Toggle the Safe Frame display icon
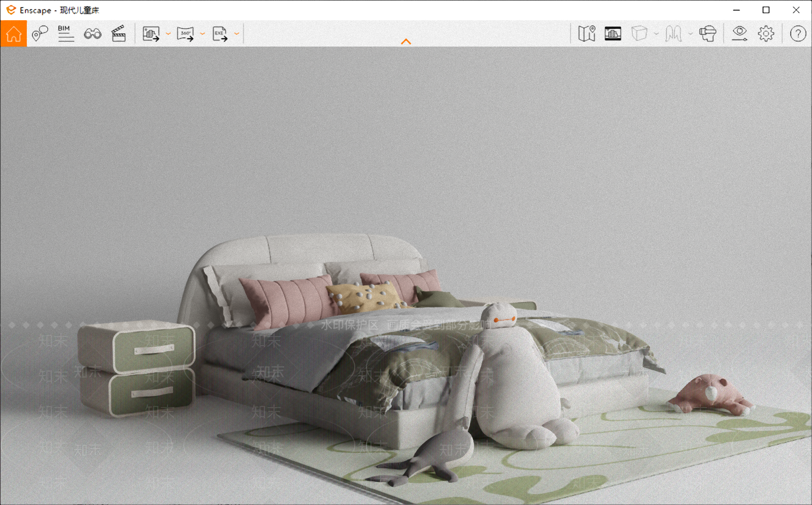Image resolution: width=812 pixels, height=505 pixels. tap(613, 33)
